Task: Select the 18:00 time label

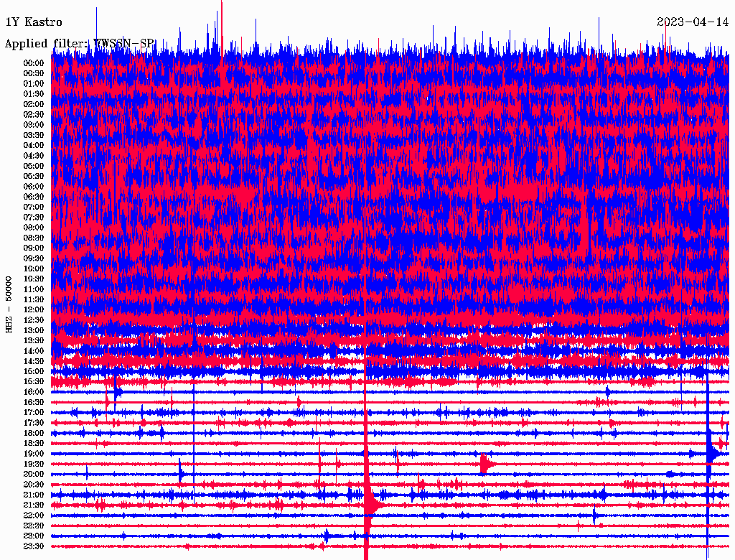Action: (34, 433)
